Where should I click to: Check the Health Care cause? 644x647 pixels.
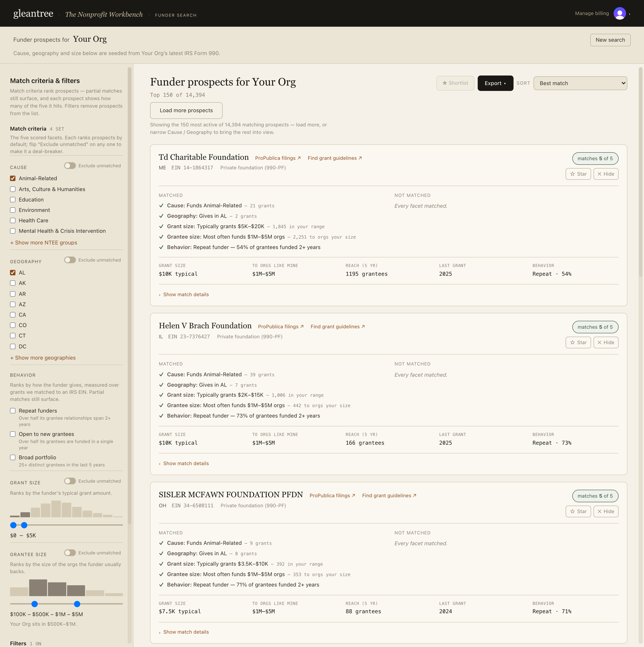coord(13,220)
